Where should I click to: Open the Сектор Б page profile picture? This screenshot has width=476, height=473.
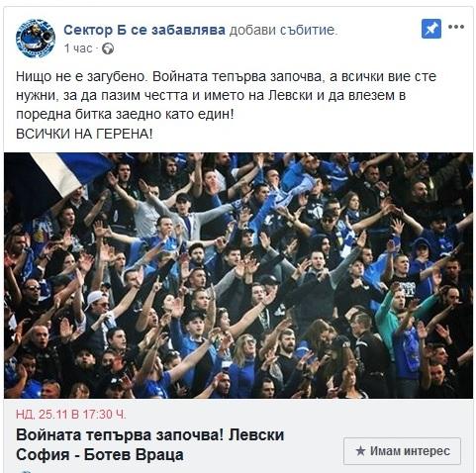(x=36, y=39)
